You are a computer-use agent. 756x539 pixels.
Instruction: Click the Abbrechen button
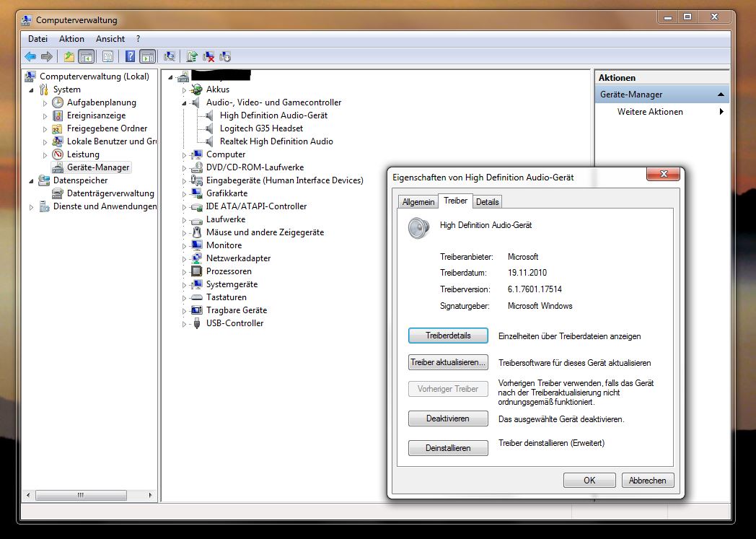[648, 480]
